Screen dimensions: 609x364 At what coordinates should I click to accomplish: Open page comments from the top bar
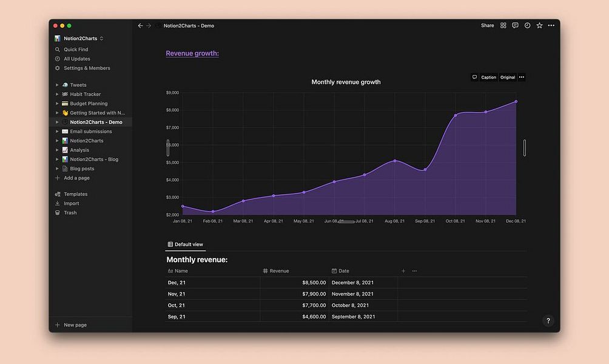515,25
